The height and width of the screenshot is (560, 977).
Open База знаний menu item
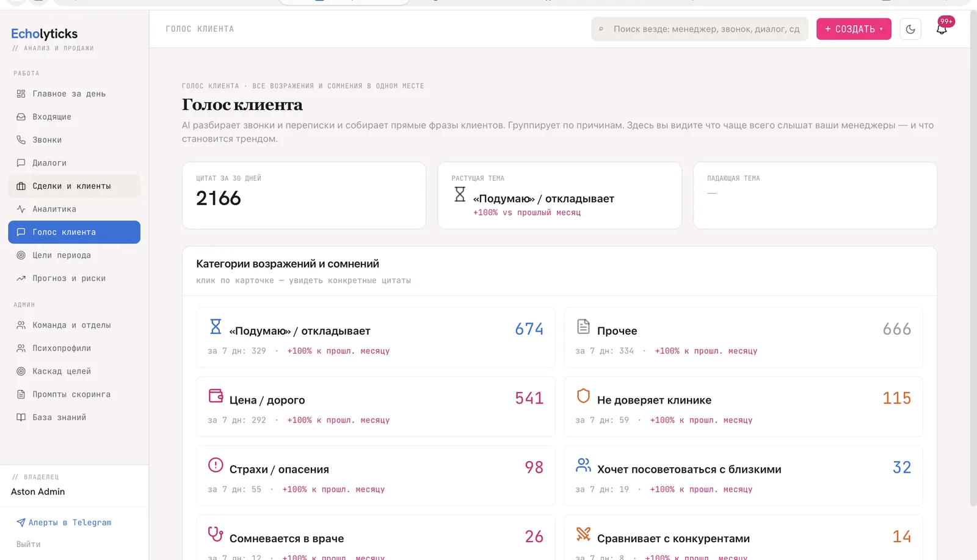(74, 417)
